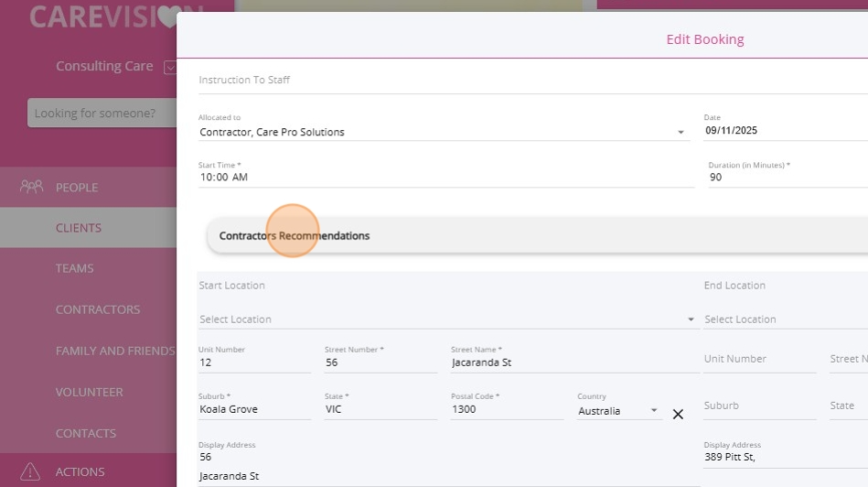
Task: Open the End Location select dropdown
Action: click(x=783, y=319)
